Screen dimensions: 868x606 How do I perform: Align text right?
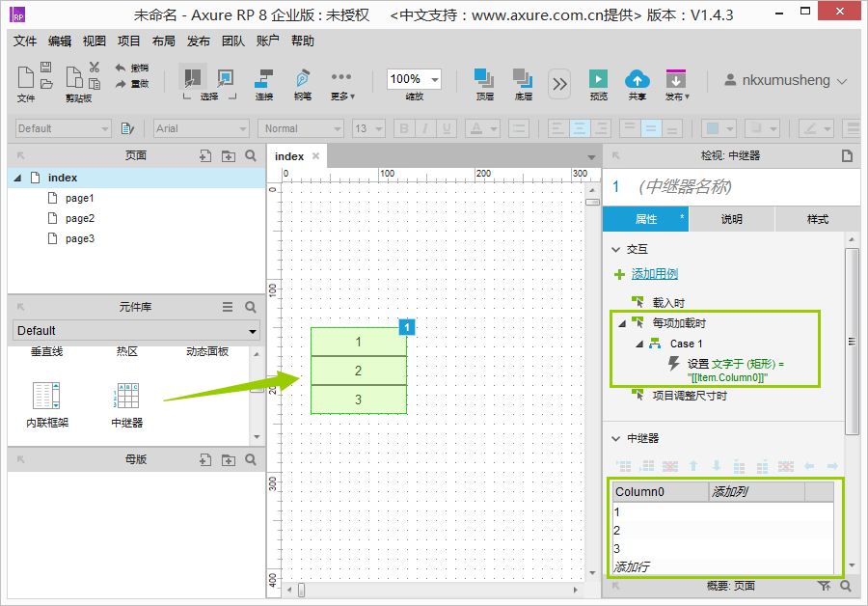pos(601,128)
